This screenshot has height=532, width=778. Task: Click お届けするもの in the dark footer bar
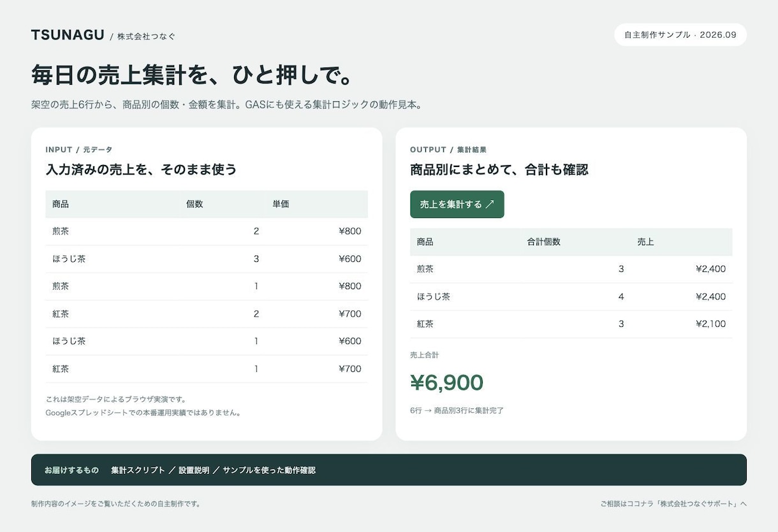click(71, 470)
